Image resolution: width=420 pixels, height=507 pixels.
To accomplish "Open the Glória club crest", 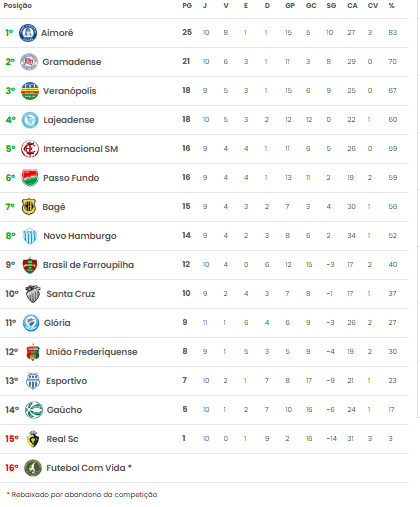I will pos(31,323).
